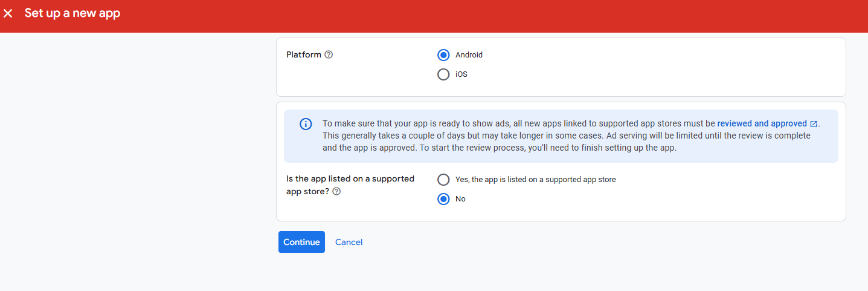Click the supported app store question text
868x291 pixels.
pyautogui.click(x=350, y=185)
